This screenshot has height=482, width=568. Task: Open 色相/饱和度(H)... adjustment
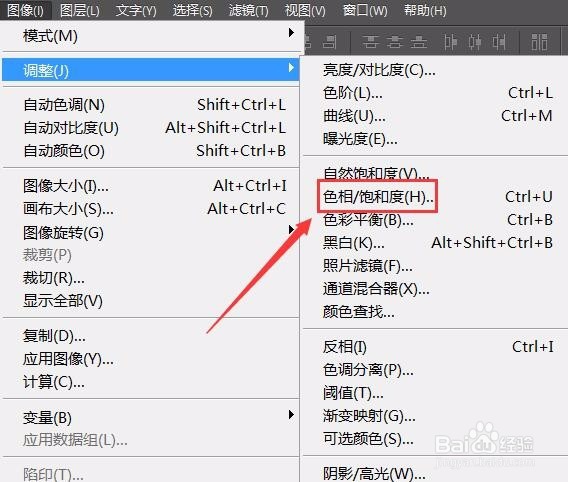435,197
